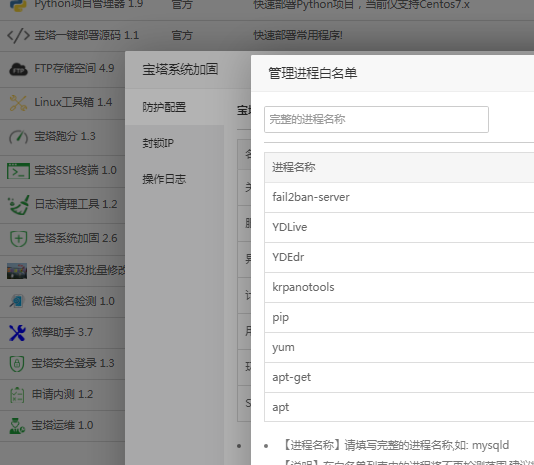Open the 宝塔运维 1.0 plugin name
The height and width of the screenshot is (465, 534).
[62, 425]
